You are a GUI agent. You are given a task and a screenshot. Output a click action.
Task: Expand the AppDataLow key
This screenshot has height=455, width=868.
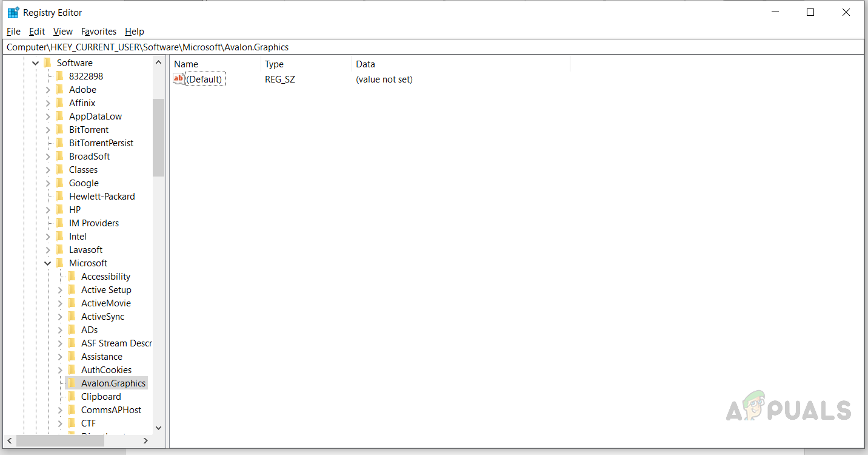[48, 116]
